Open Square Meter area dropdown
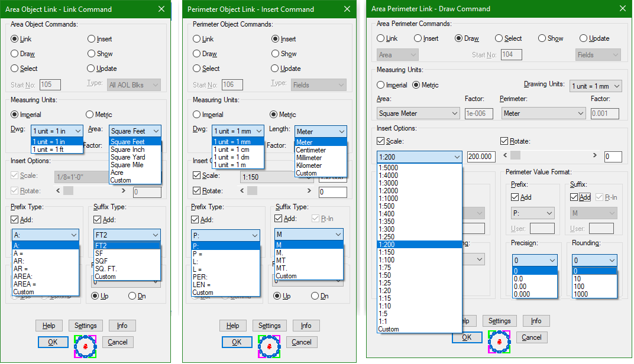 coord(418,113)
